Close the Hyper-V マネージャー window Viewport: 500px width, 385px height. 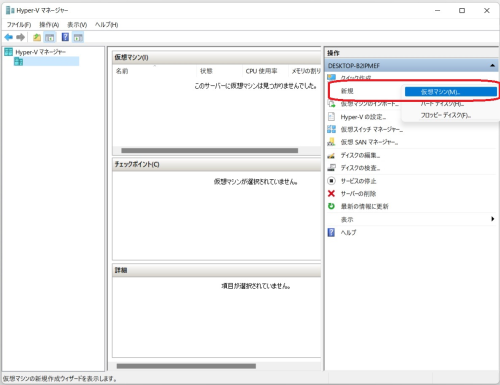[x=487, y=11]
